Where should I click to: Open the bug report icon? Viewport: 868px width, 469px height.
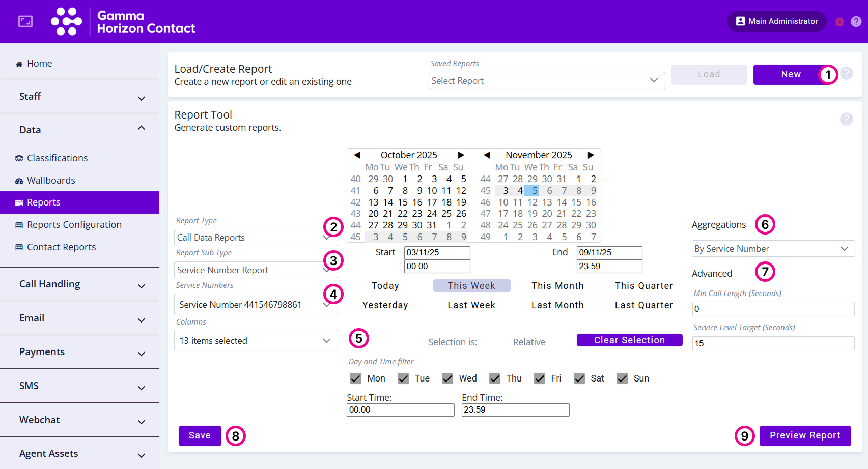tap(839, 22)
